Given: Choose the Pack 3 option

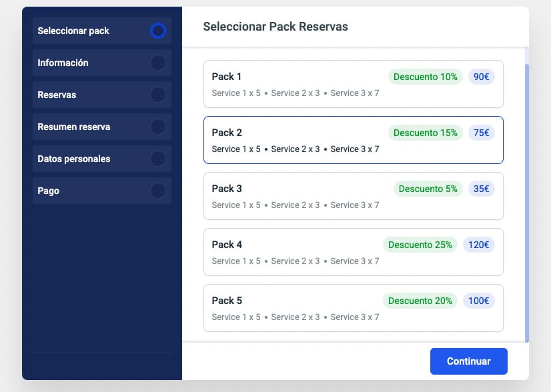Looking at the screenshot, I should [x=300, y=197].
